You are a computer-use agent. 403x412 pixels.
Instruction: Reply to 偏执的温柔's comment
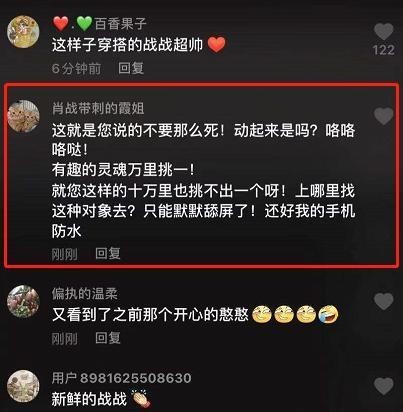pyautogui.click(x=108, y=338)
